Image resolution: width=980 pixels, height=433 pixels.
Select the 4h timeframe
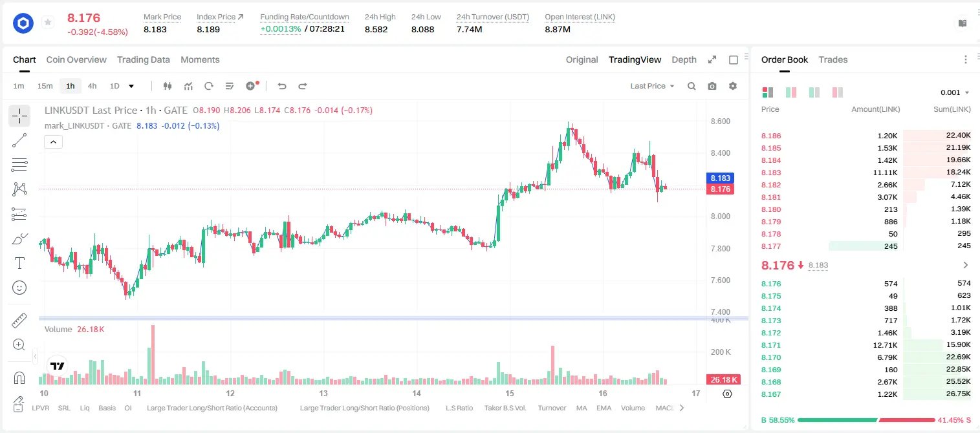(92, 86)
